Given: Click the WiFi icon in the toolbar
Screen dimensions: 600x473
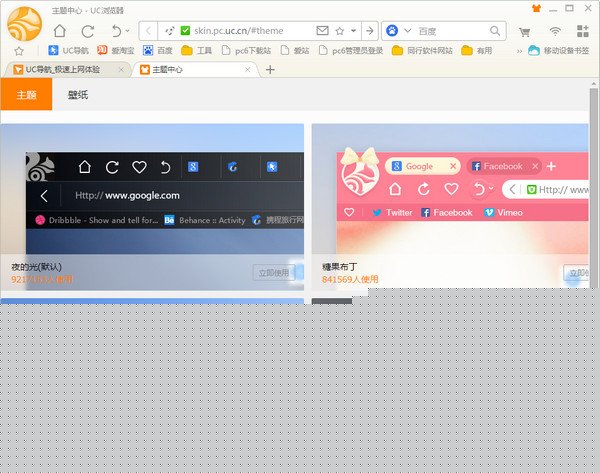Looking at the screenshot, I should tap(554, 31).
